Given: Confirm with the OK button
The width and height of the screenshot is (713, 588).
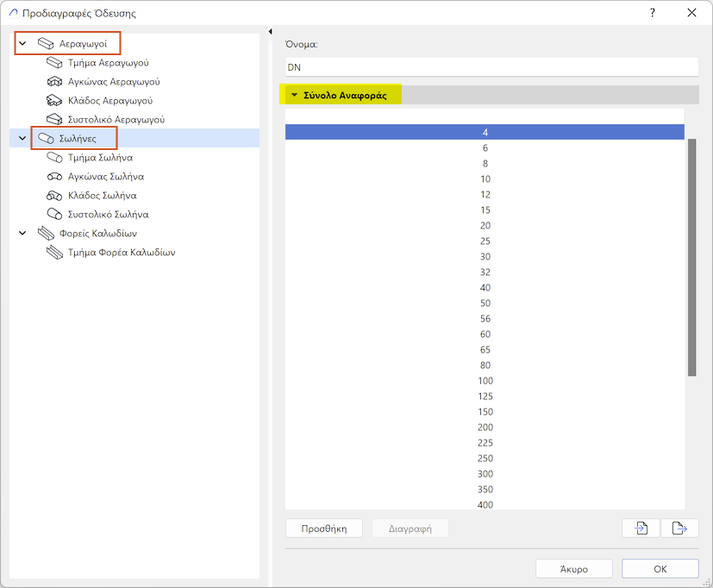Looking at the screenshot, I should [660, 569].
